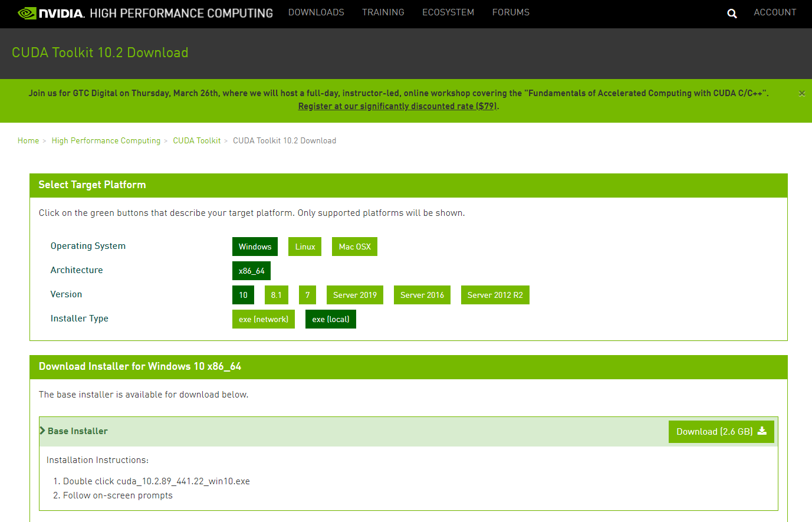The height and width of the screenshot is (522, 812).
Task: Click the Version row label
Action: tap(66, 294)
